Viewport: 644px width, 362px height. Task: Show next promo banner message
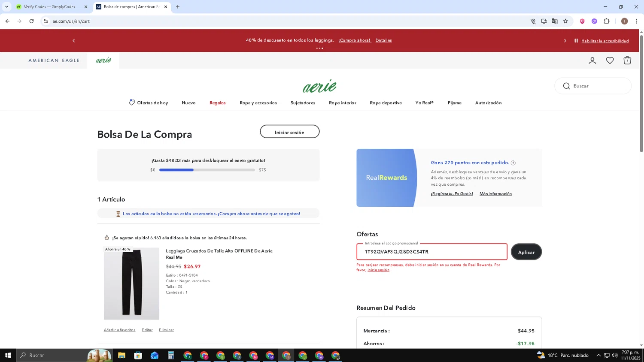point(565,41)
